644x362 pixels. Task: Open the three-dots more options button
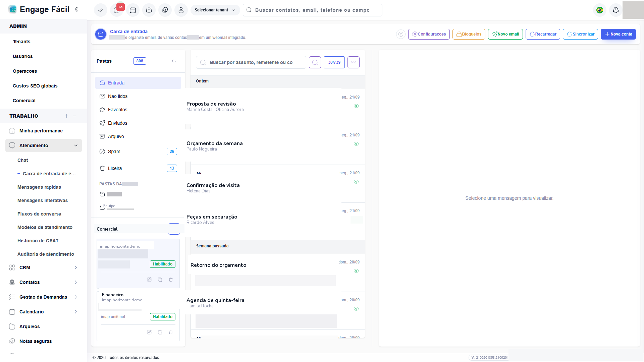[354, 62]
